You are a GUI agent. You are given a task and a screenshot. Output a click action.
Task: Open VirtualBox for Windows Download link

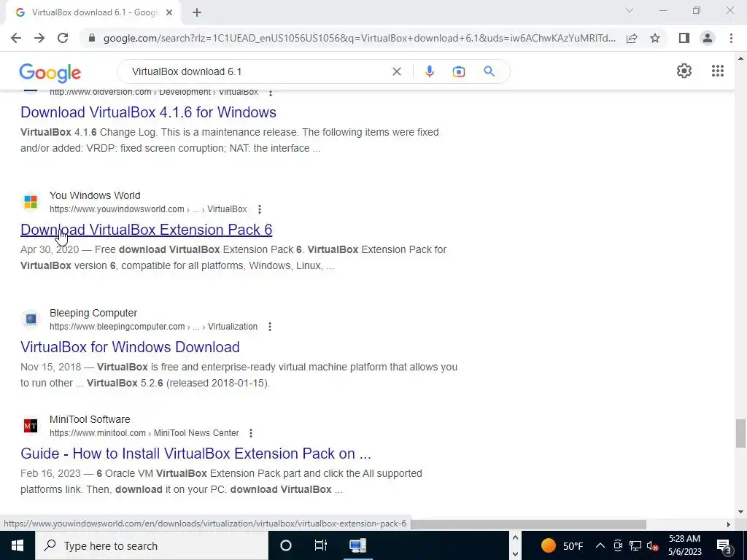tap(130, 347)
